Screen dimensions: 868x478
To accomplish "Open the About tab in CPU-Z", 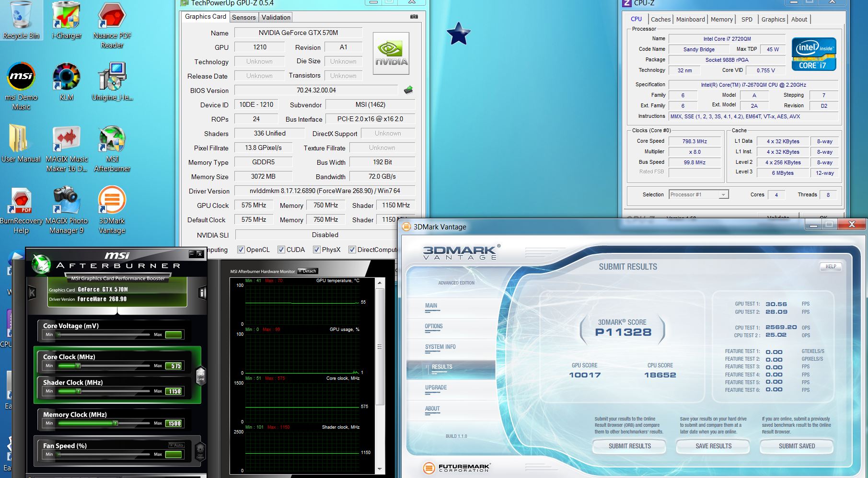I will tap(799, 19).
